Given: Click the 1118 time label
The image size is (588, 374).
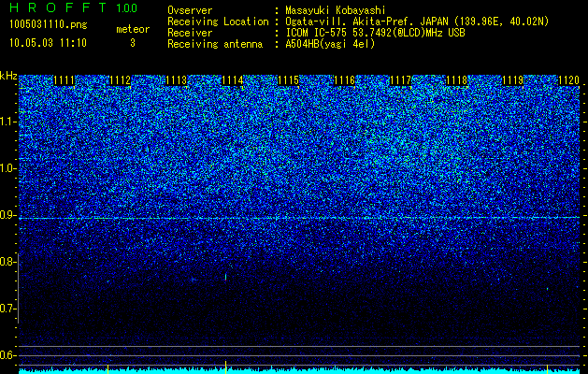Looking at the screenshot, I should point(457,80).
